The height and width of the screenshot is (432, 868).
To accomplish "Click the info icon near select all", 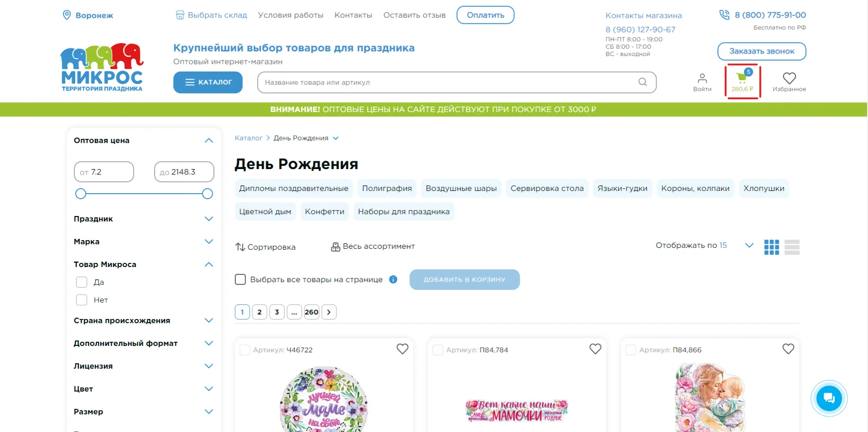I will 393,279.
